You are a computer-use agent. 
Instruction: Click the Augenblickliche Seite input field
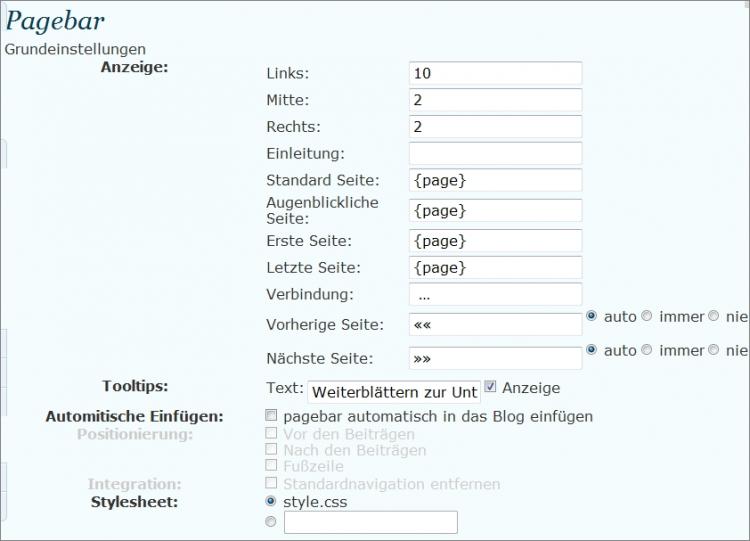coord(495,210)
